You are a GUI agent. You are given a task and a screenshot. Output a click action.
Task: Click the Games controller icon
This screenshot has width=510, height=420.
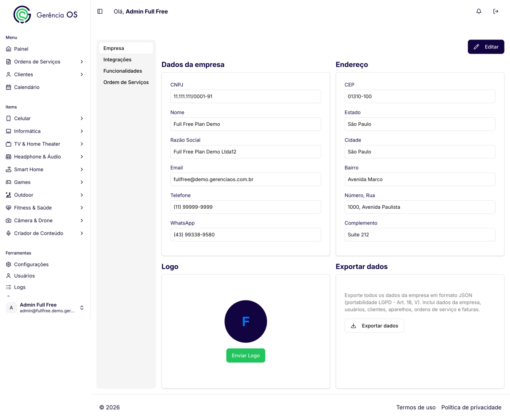8,182
